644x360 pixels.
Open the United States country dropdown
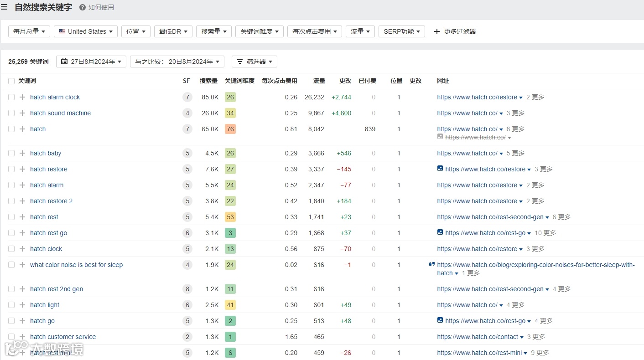pyautogui.click(x=86, y=31)
